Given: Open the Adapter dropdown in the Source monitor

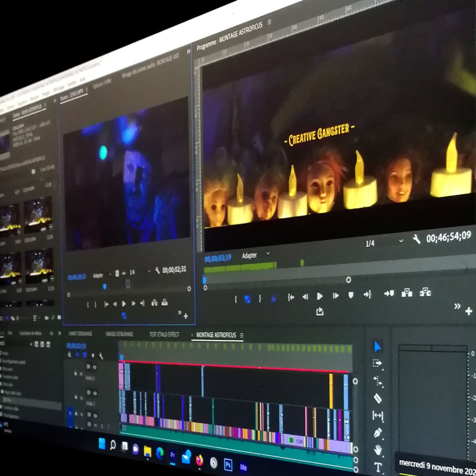Looking at the screenshot, I should pos(100,273).
